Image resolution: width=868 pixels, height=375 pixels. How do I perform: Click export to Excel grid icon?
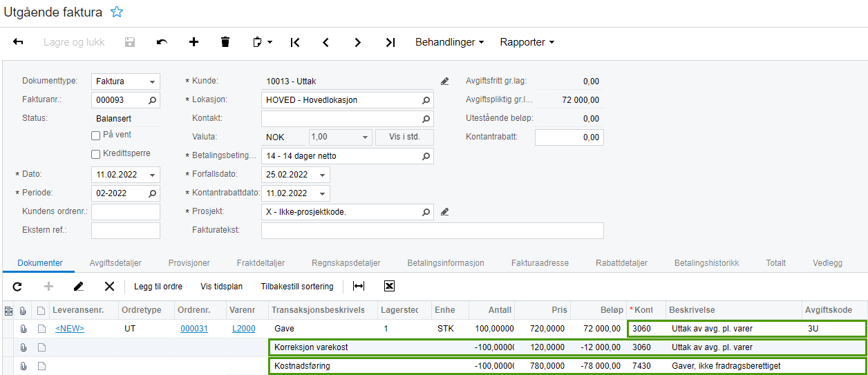[389, 286]
